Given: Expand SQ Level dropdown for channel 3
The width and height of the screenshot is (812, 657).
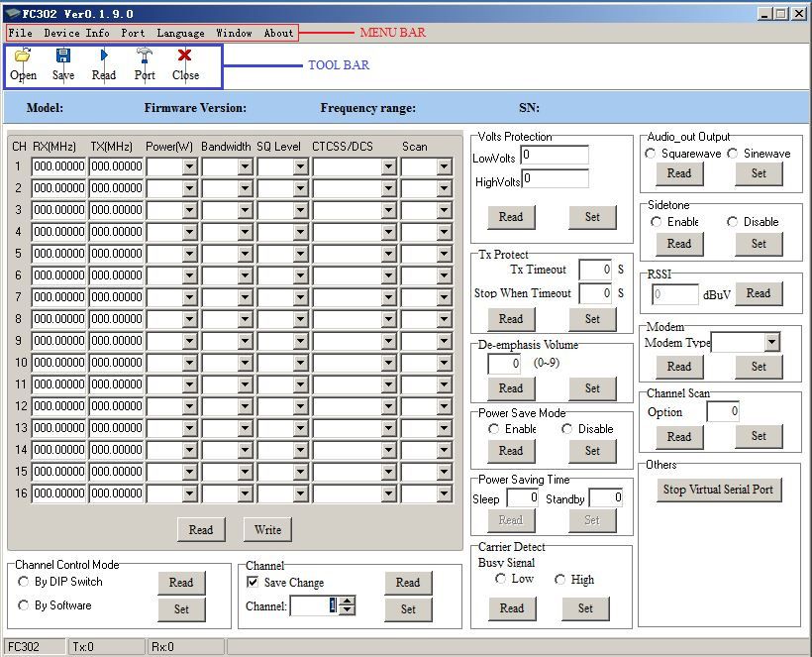Looking at the screenshot, I should click(300, 210).
